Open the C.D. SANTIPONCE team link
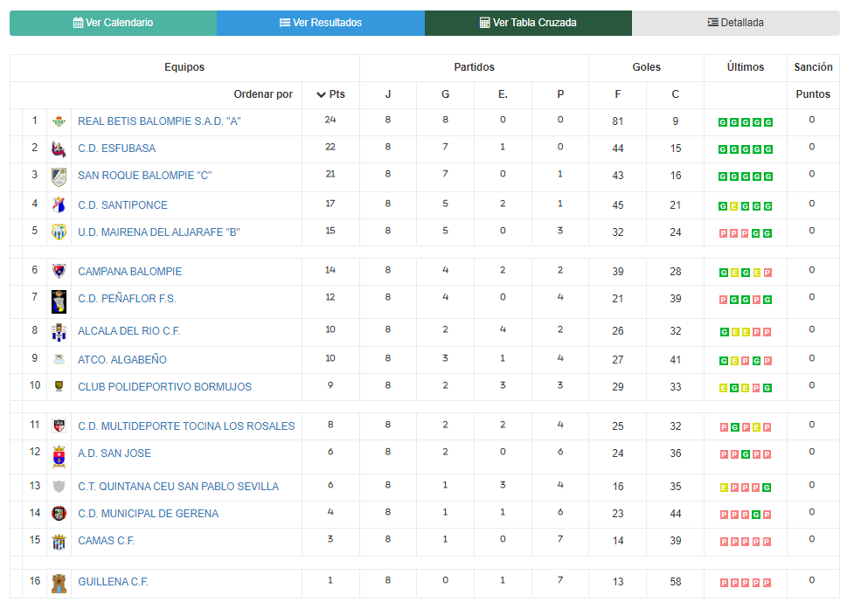This screenshot has width=868, height=609. pos(123,205)
